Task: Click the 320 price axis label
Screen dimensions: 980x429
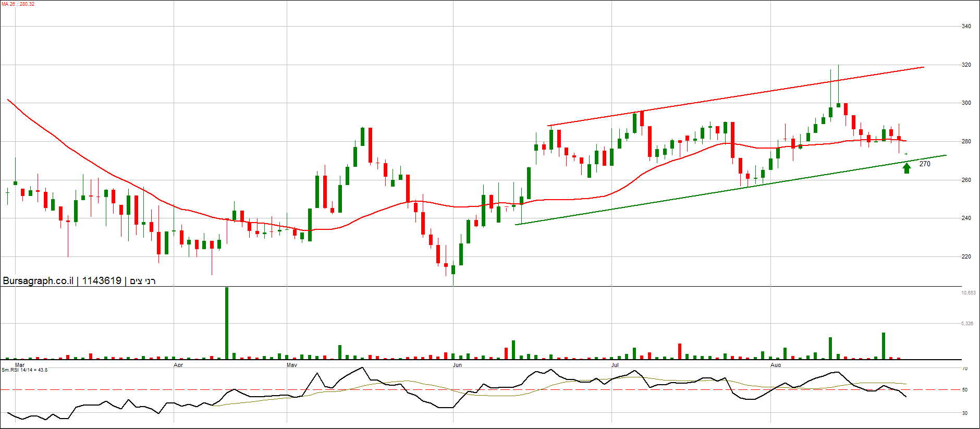Action: pos(966,65)
